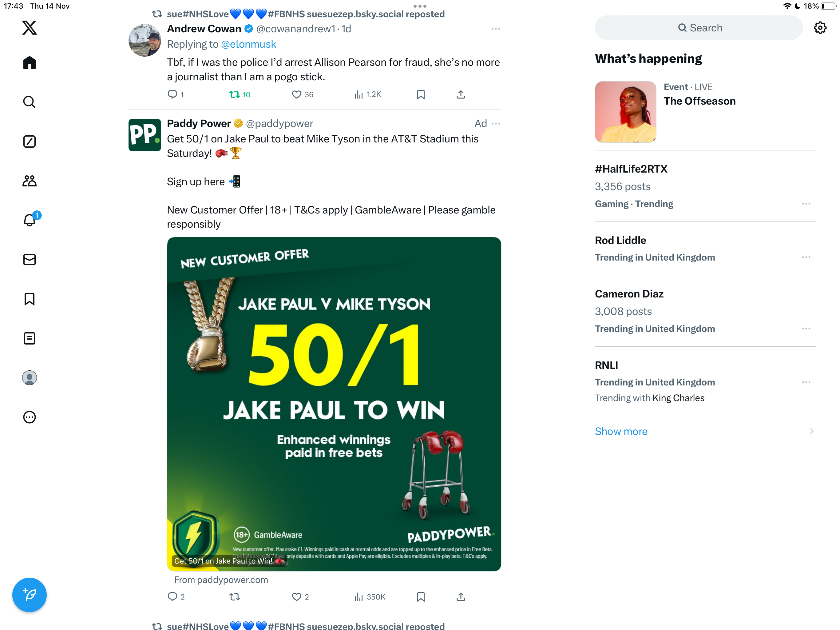Share Andrew Cowan's post
Image resolution: width=840 pixels, height=630 pixels.
pyautogui.click(x=461, y=94)
